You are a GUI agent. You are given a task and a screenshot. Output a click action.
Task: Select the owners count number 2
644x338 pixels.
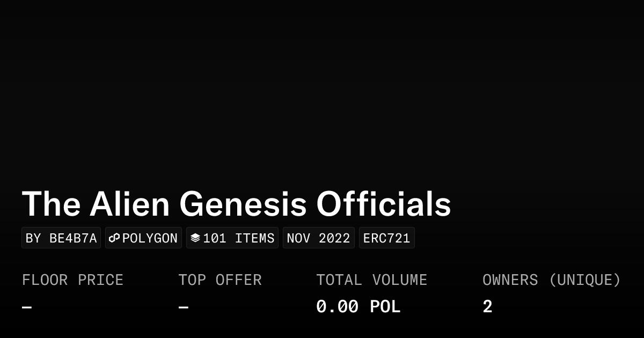point(487,307)
